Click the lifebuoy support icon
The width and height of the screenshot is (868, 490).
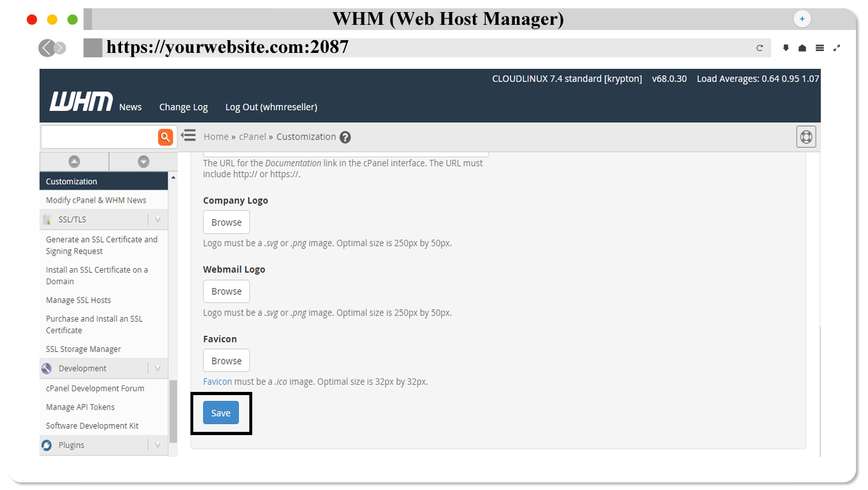tap(806, 137)
